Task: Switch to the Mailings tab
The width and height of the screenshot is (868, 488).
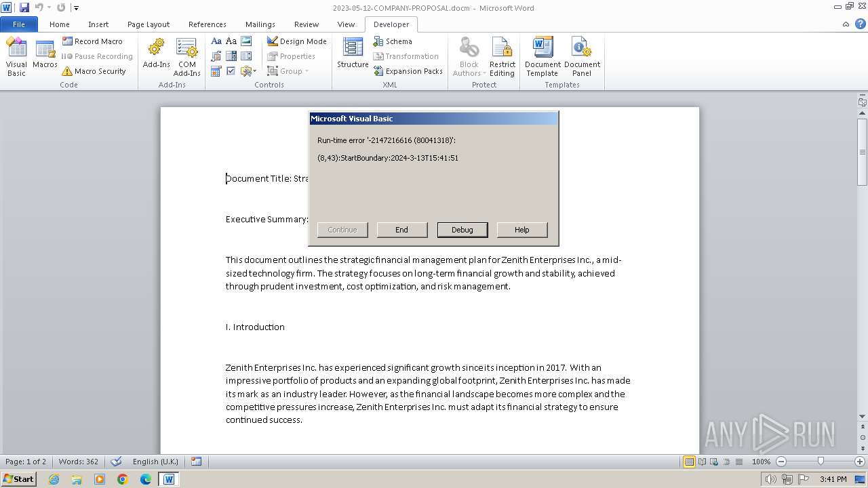Action: pyautogui.click(x=260, y=24)
